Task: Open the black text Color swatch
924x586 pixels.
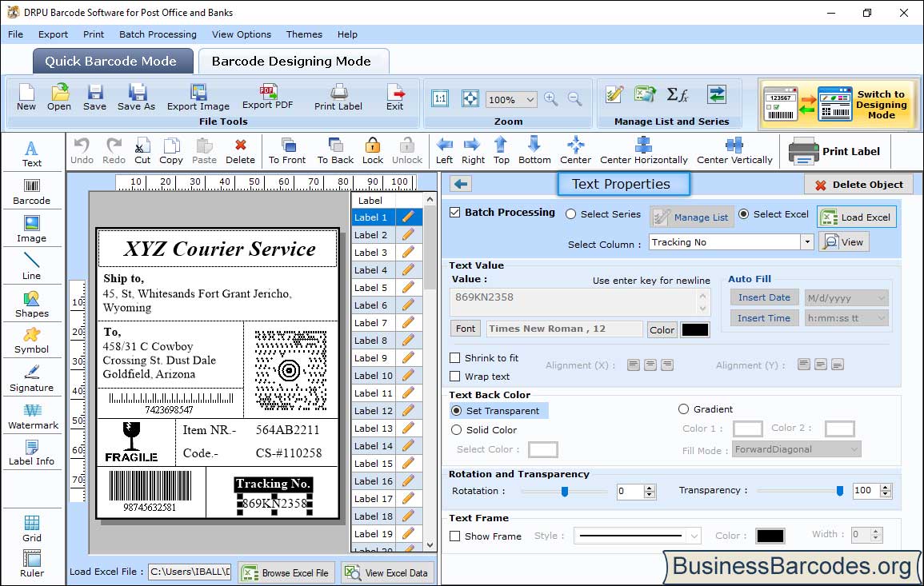Action: click(x=694, y=330)
